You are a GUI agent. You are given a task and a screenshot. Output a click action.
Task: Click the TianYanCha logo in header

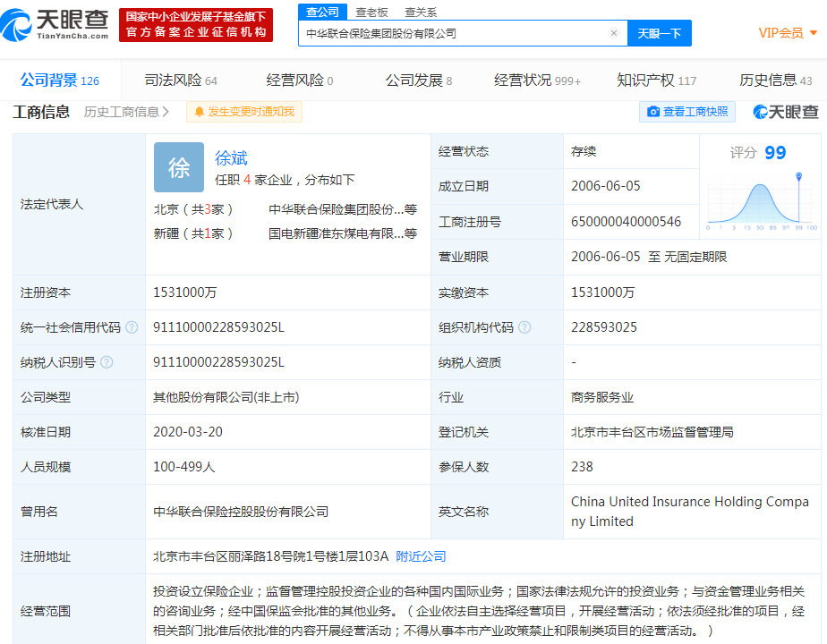pyautogui.click(x=55, y=24)
